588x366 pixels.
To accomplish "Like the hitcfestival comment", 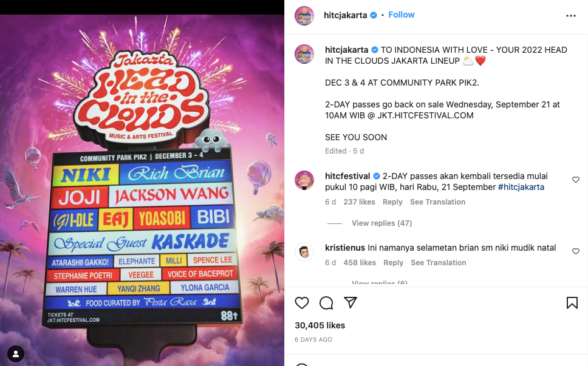I will pyautogui.click(x=576, y=180).
